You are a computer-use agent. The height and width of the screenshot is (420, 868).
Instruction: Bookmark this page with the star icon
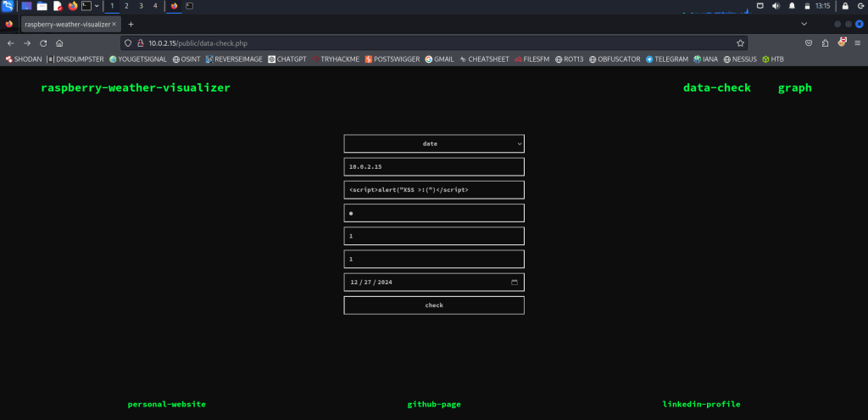(x=740, y=42)
